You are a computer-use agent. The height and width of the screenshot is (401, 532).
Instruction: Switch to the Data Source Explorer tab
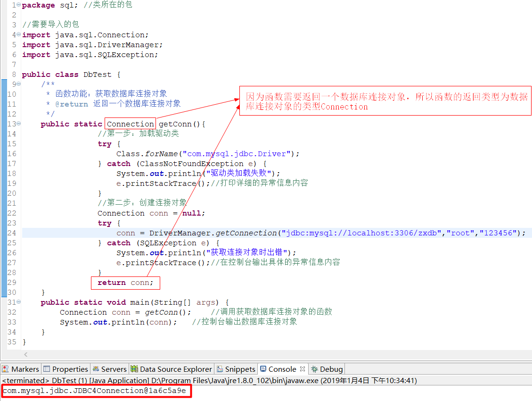click(x=172, y=369)
